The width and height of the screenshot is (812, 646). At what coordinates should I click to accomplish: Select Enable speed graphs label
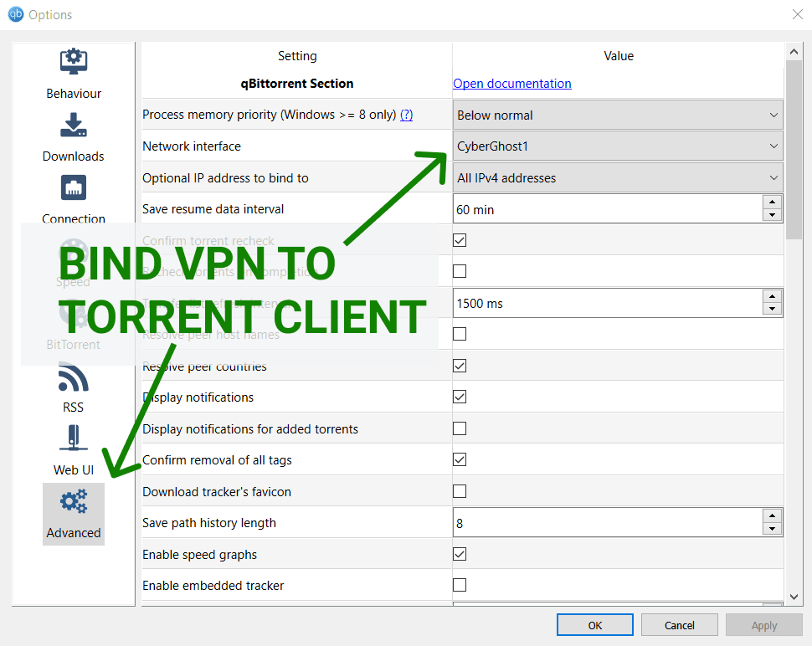(x=199, y=555)
